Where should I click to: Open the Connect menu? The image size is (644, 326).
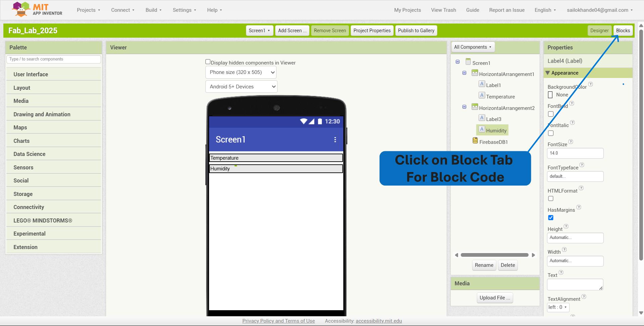[x=123, y=10]
